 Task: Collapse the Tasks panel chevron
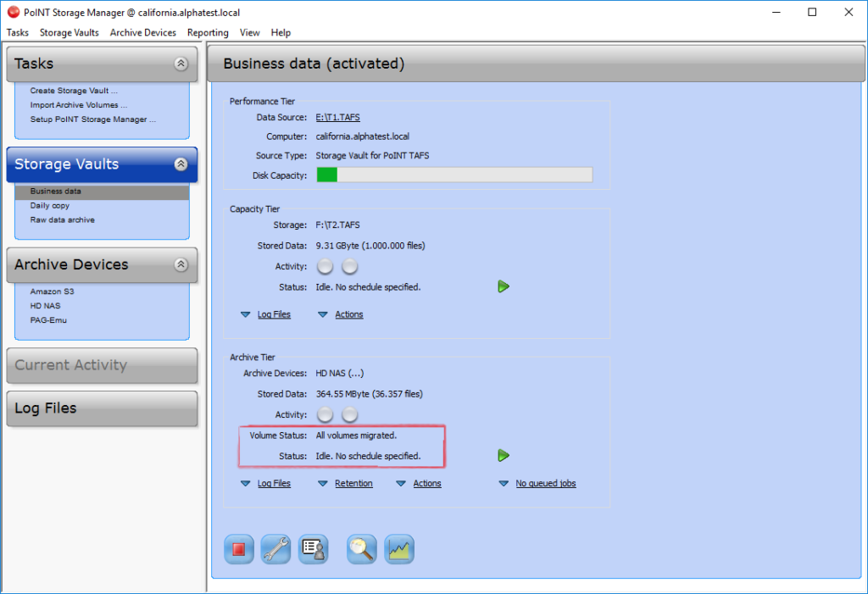[x=181, y=64]
